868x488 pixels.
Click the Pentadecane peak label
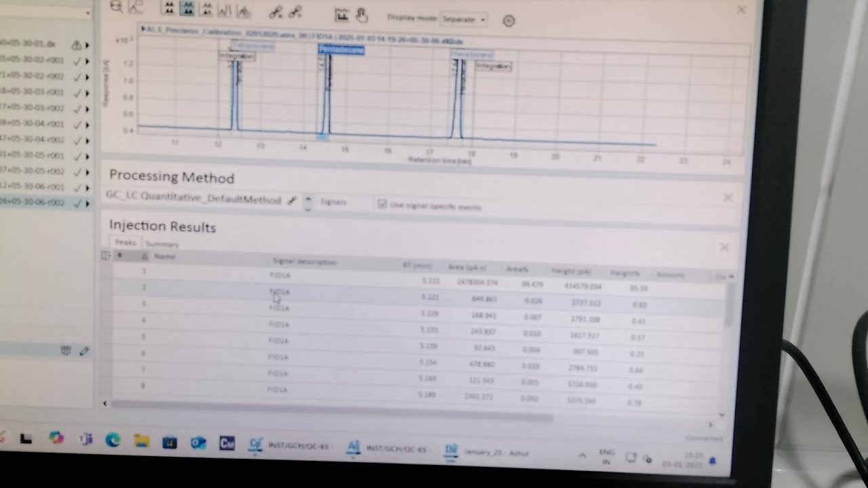(342, 50)
